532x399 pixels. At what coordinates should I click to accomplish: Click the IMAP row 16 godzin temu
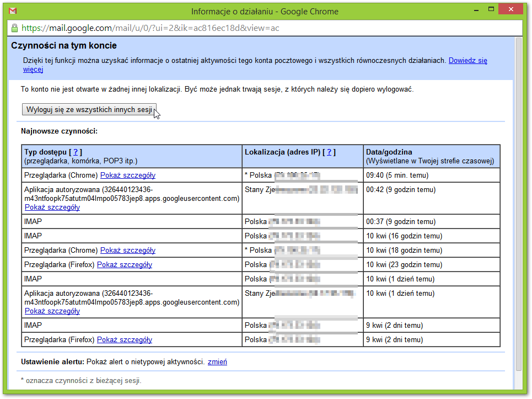point(261,236)
